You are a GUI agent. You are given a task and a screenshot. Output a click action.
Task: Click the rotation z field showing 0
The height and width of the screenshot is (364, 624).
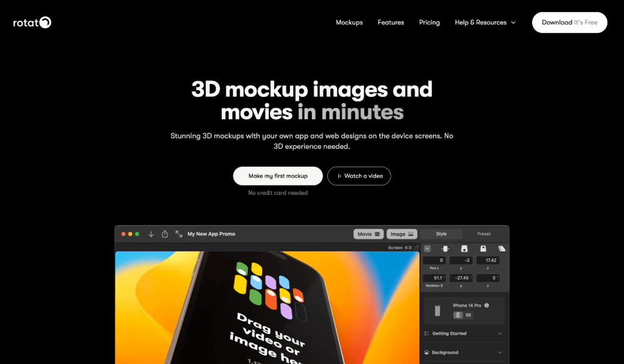[x=488, y=278]
